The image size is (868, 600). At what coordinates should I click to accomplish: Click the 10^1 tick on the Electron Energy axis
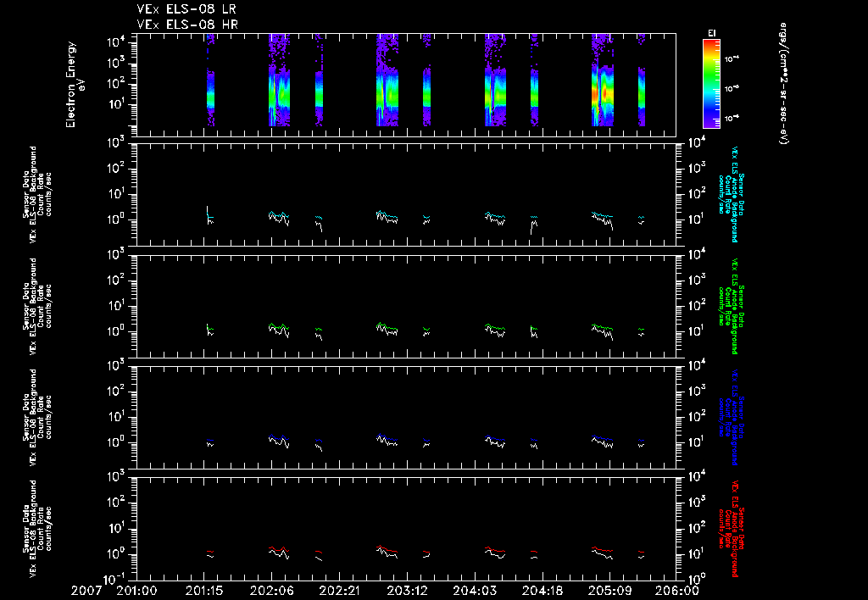point(118,104)
